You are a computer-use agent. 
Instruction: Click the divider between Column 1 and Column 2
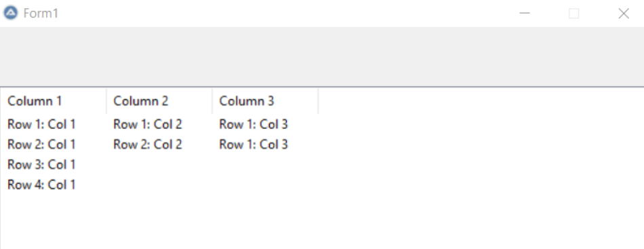coord(106,101)
